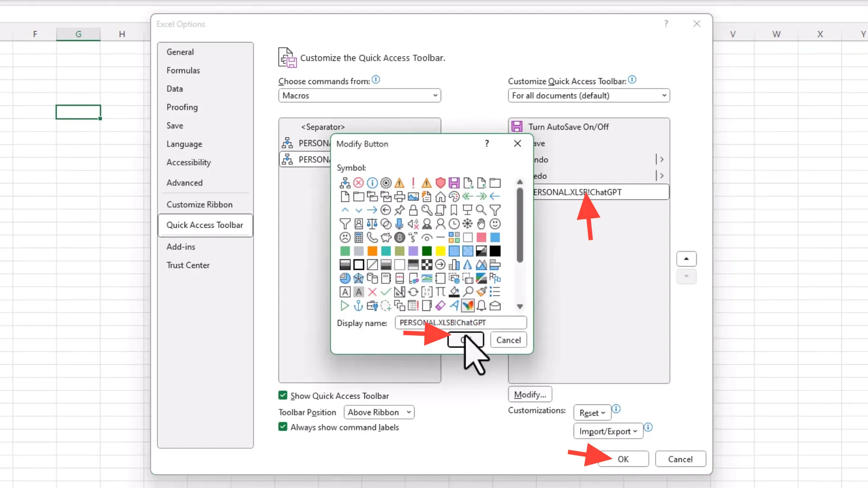The image size is (868, 488).
Task: Select the anchor symbol
Action: coord(359,306)
